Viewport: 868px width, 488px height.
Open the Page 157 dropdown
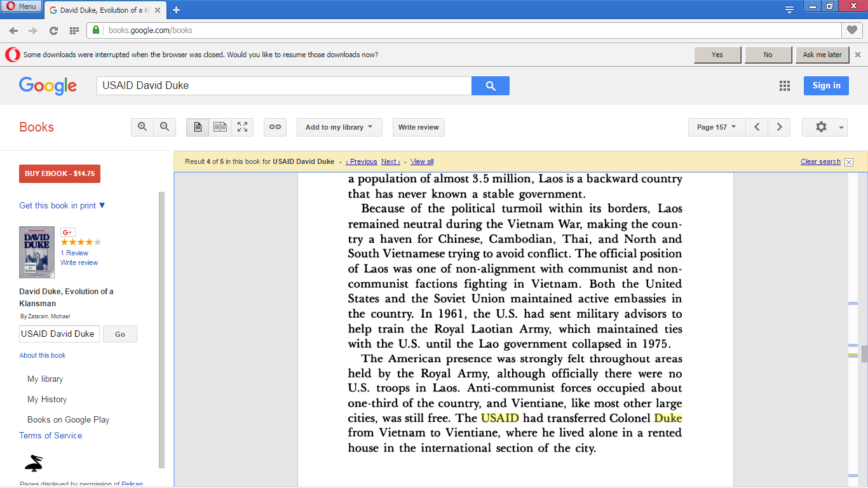tap(717, 127)
